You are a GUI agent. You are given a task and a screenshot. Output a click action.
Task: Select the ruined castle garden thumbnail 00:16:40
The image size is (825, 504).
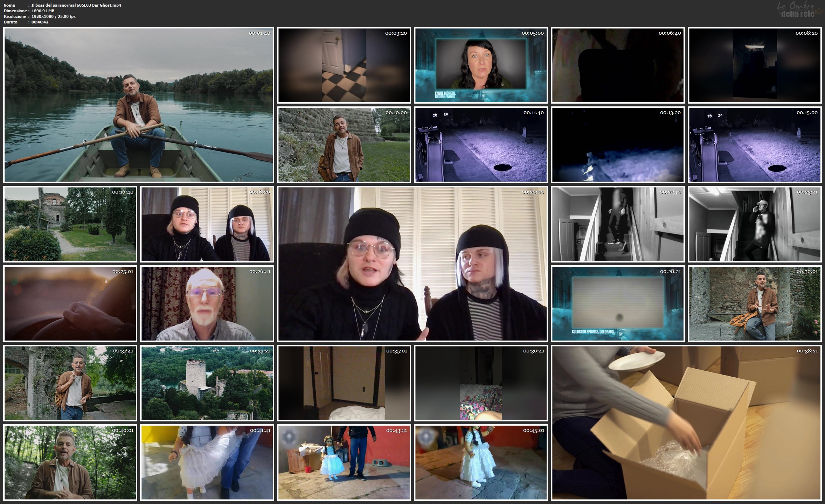(70, 224)
